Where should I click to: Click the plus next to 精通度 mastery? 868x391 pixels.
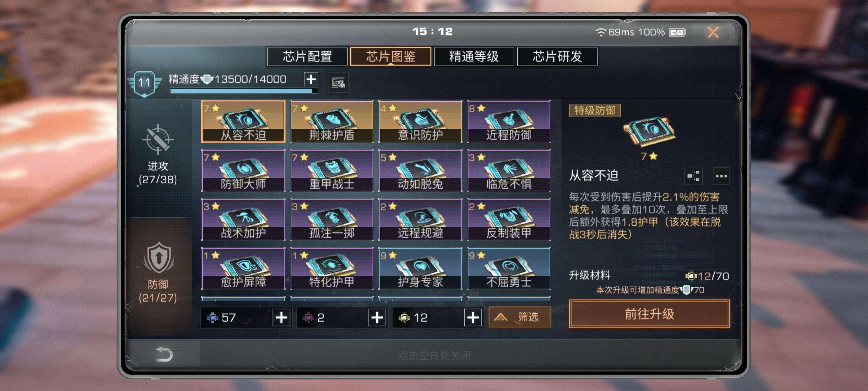point(311,79)
